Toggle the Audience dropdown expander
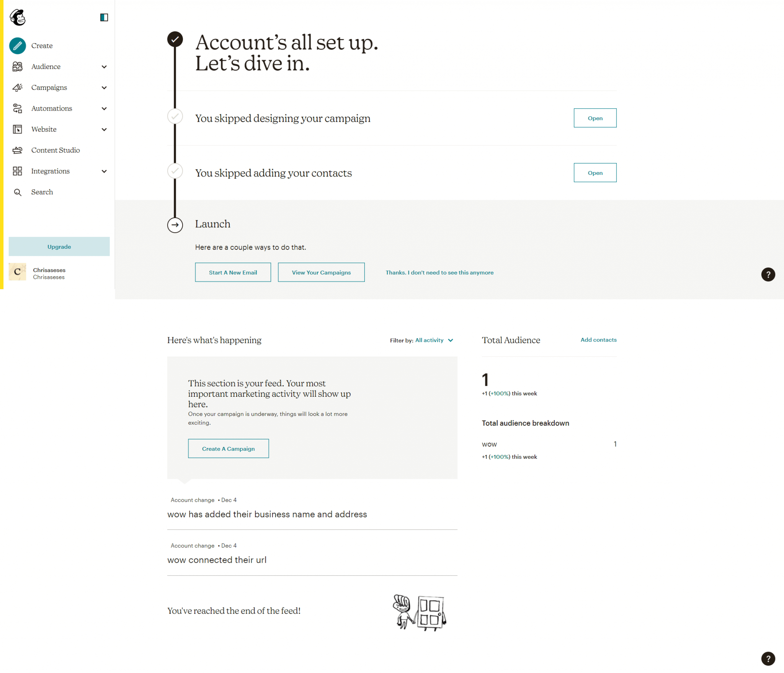 click(x=103, y=66)
